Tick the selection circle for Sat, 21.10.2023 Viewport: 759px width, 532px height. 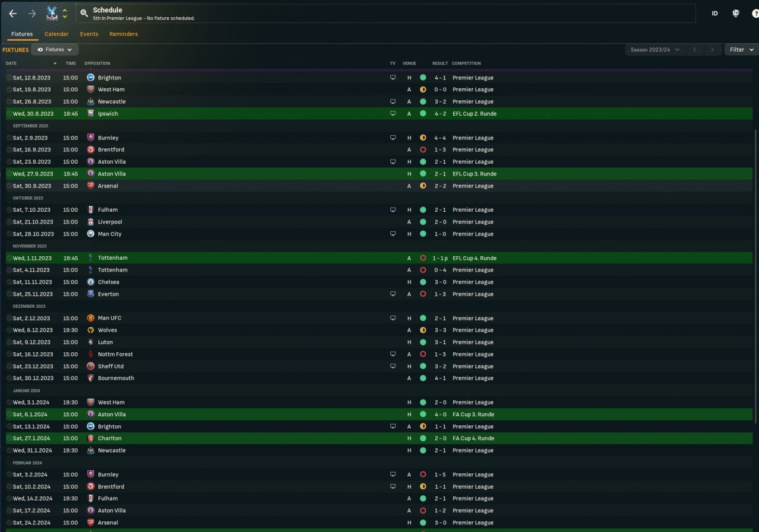pos(9,222)
